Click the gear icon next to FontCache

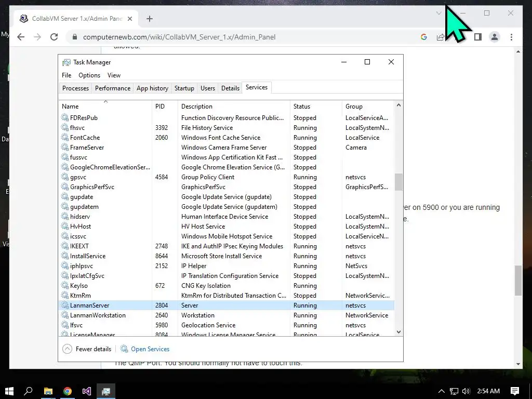[65, 137]
